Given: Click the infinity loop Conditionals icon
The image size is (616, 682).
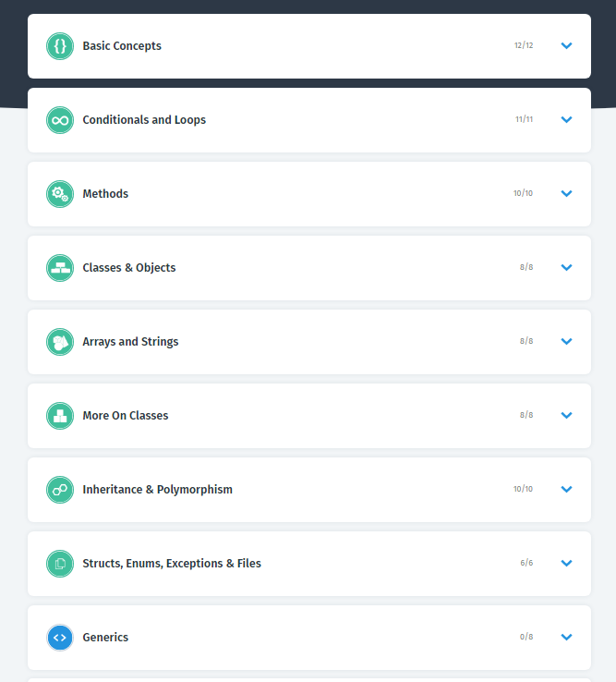Looking at the screenshot, I should click(60, 120).
